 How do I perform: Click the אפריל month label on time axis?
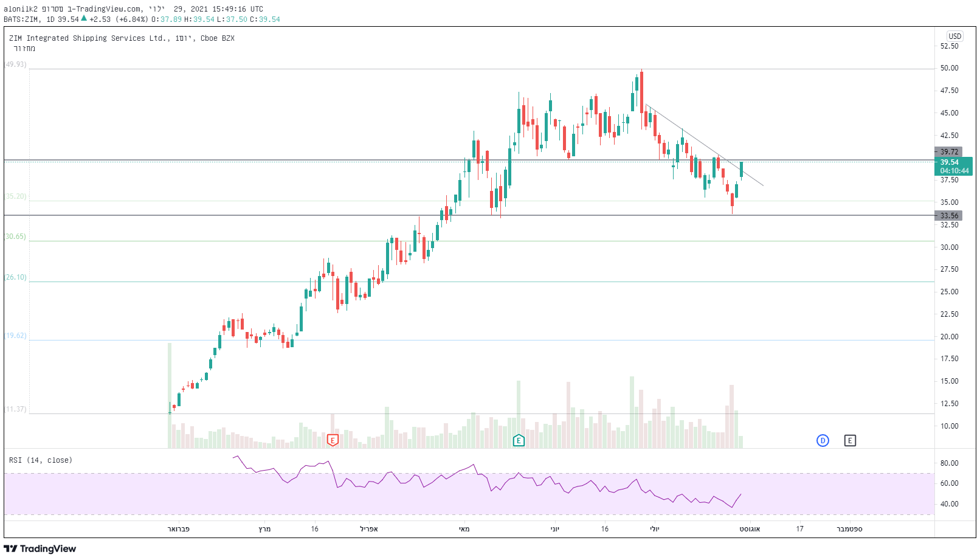click(x=369, y=529)
